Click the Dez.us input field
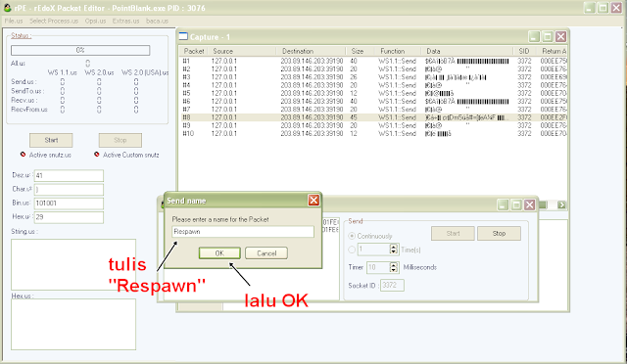Viewport: 627px width, 364px height. click(69, 175)
